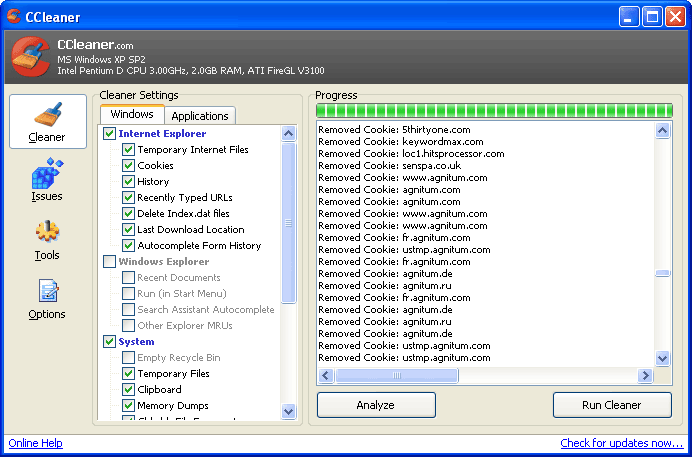Click settings list scroll down arrow
The width and height of the screenshot is (692, 457).
coord(289,412)
